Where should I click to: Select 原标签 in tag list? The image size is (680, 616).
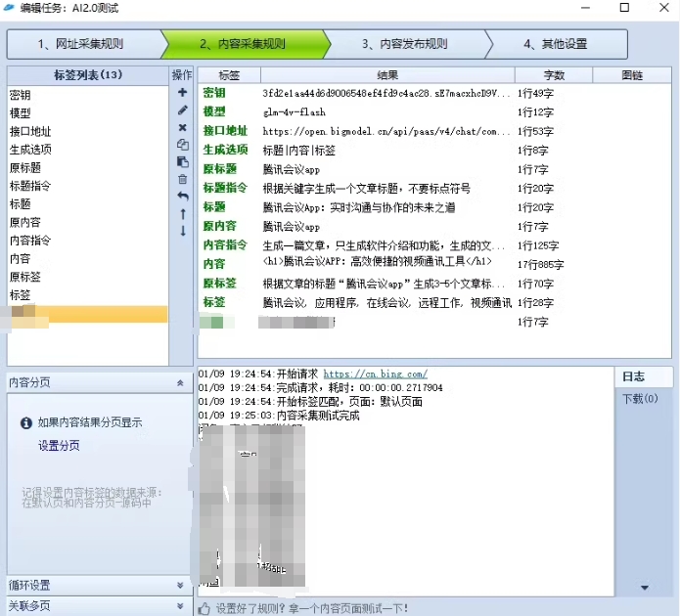coord(88,277)
